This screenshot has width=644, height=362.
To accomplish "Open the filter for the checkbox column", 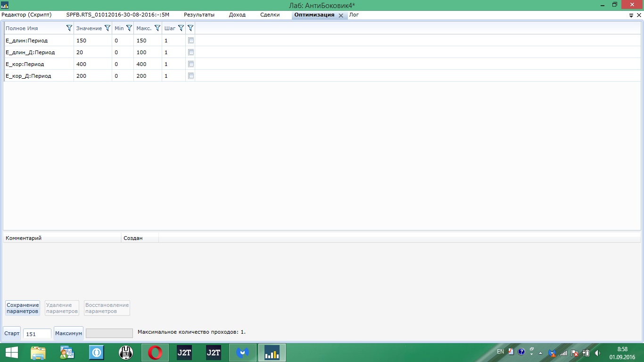I will (x=190, y=28).
